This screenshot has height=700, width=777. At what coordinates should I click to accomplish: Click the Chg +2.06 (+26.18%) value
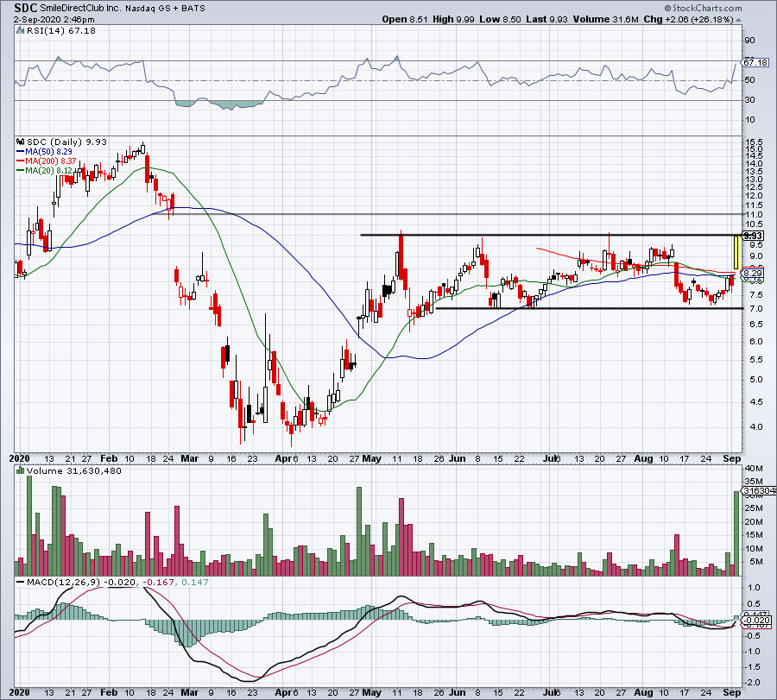pos(688,19)
